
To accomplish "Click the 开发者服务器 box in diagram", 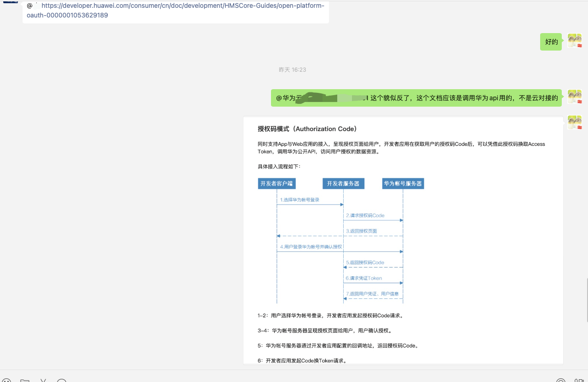I will coord(343,183).
